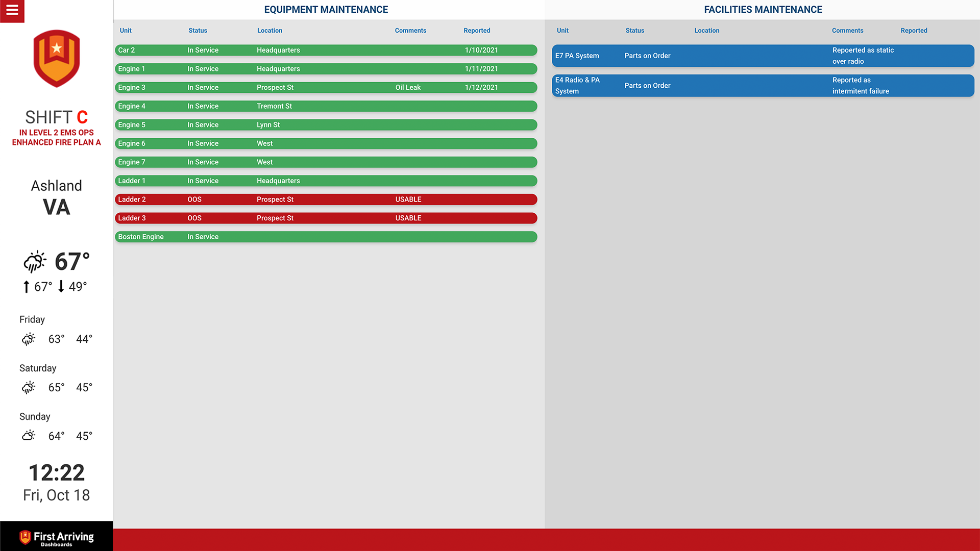Click the fire department shield logo
The width and height of the screenshot is (980, 551).
click(x=57, y=58)
